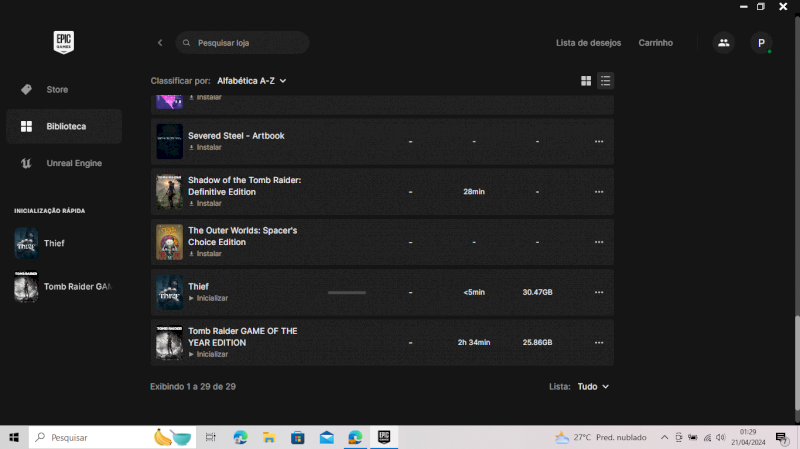Click the Epic Games logo

[x=64, y=42]
